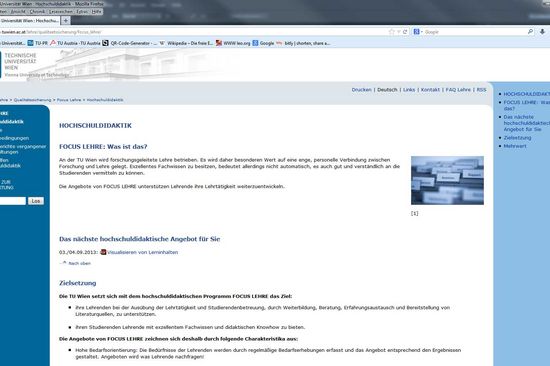This screenshot has width=550, height=366.
Task: Click in the Google search field
Action: click(474, 32)
